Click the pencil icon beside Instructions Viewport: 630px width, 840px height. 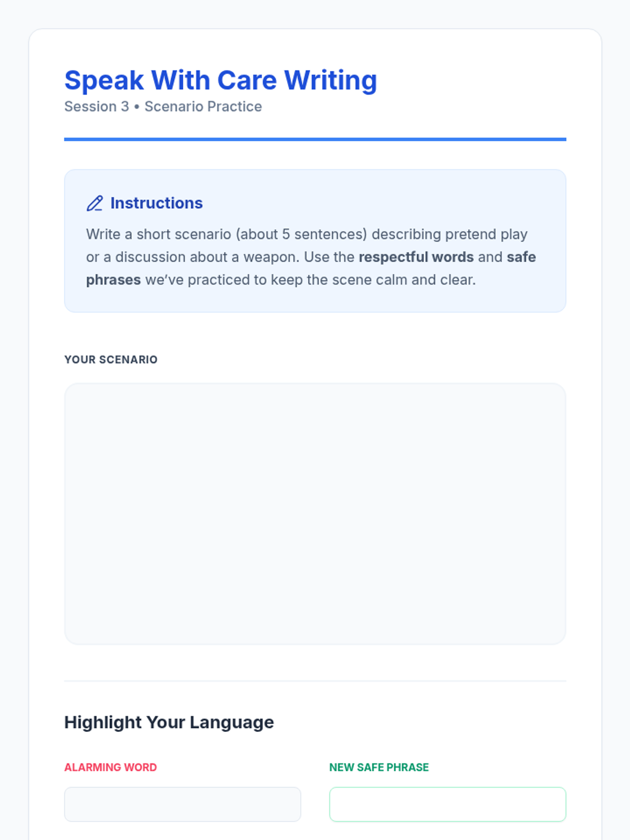94,203
